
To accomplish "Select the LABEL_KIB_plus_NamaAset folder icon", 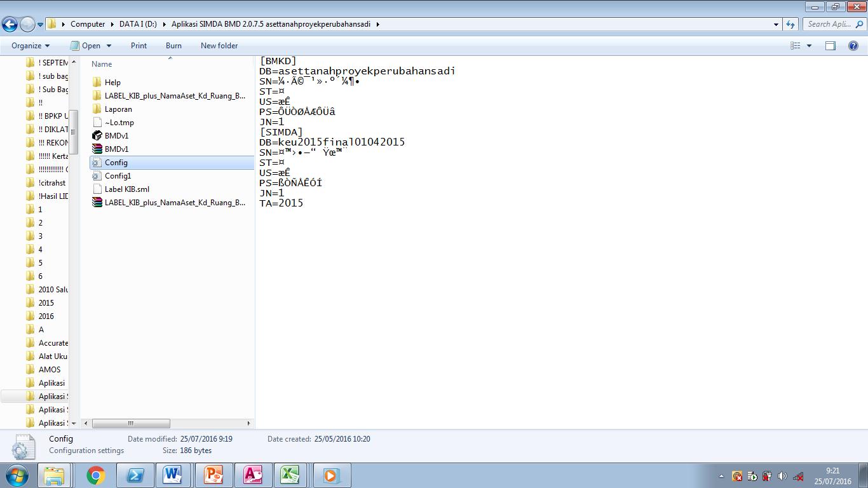I will [97, 96].
